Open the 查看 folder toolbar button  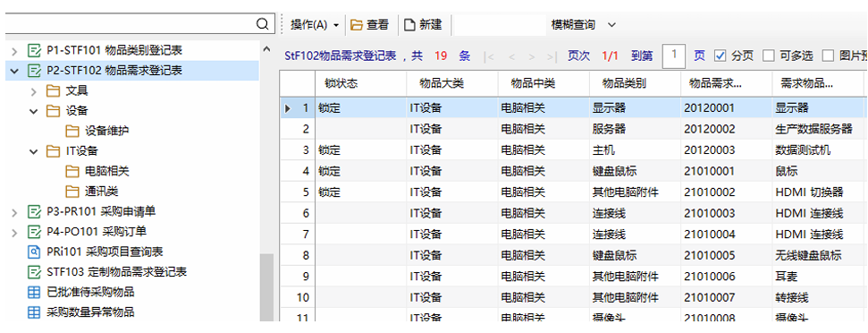click(369, 25)
